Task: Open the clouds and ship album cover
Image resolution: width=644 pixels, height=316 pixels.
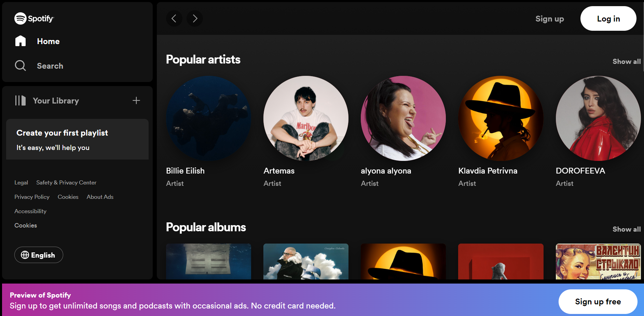Action: pos(306,261)
